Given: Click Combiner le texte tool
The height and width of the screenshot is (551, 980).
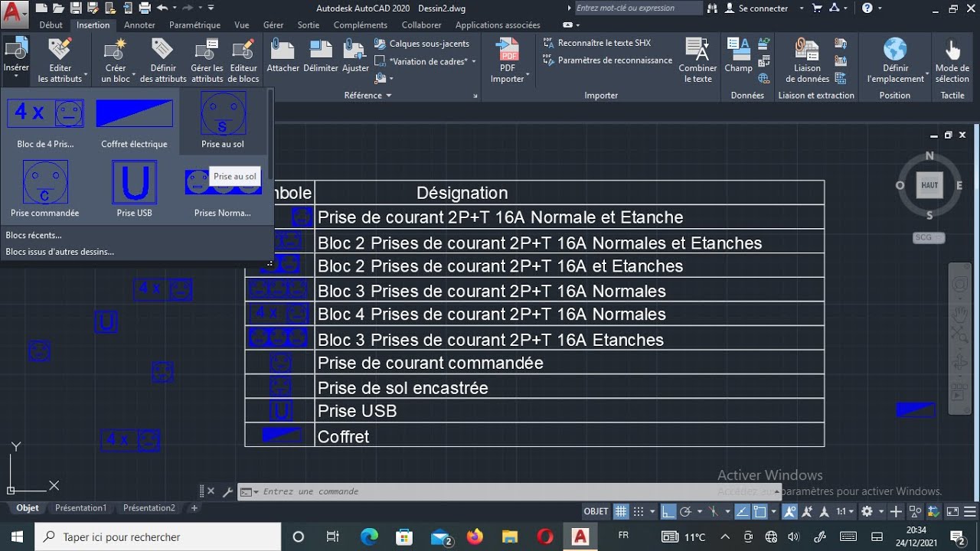Looking at the screenshot, I should pyautogui.click(x=697, y=61).
